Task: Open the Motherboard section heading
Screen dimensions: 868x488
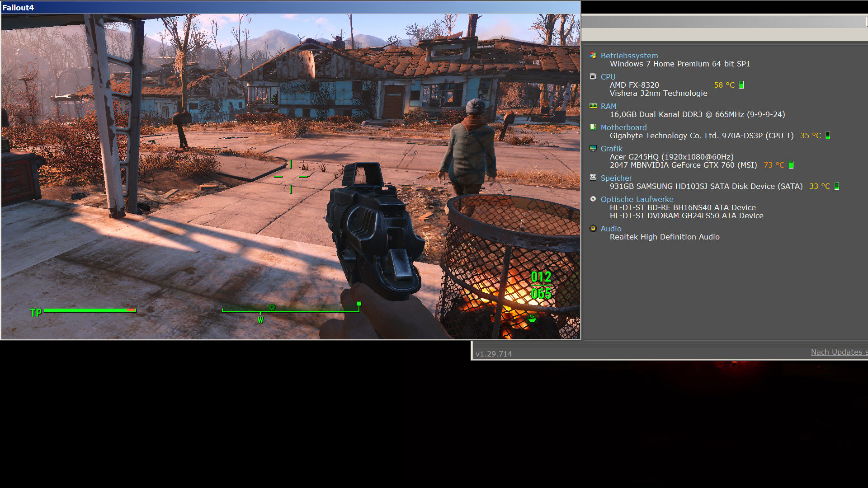Action: click(x=623, y=127)
